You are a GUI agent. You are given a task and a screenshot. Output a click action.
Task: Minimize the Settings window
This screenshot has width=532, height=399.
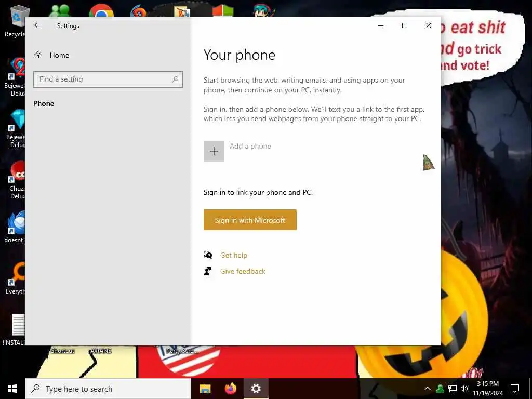[x=381, y=25]
